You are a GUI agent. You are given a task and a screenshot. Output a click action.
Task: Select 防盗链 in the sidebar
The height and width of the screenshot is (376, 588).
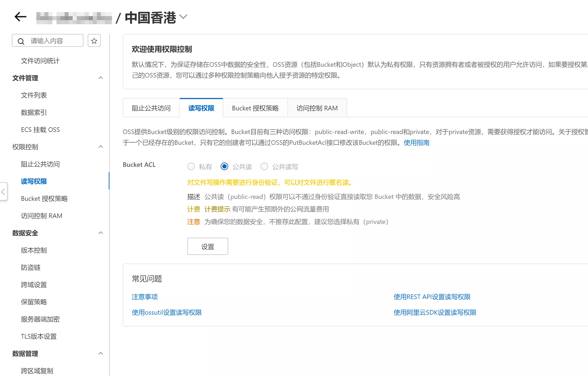point(30,267)
